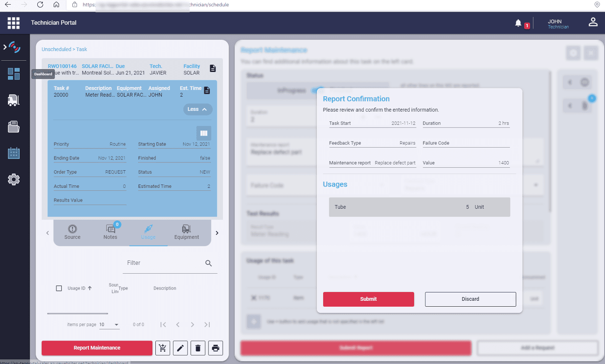Click Replace defect part maintenance report text

tap(395, 163)
